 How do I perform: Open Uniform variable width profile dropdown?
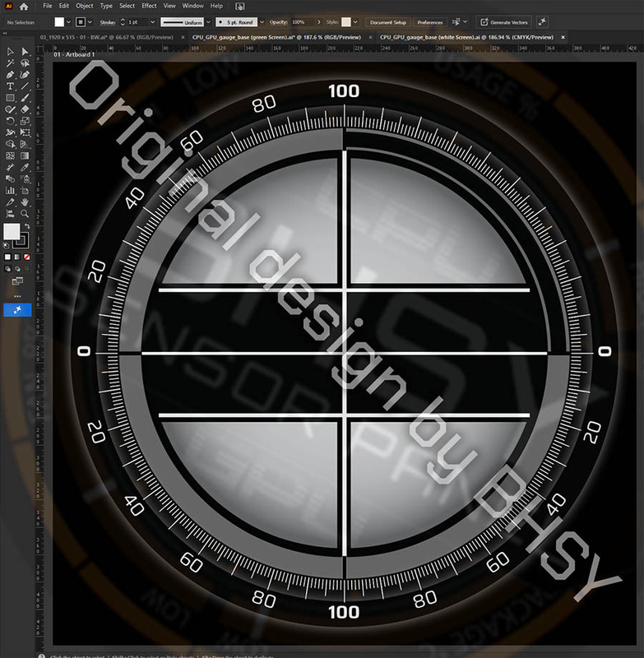pos(209,22)
